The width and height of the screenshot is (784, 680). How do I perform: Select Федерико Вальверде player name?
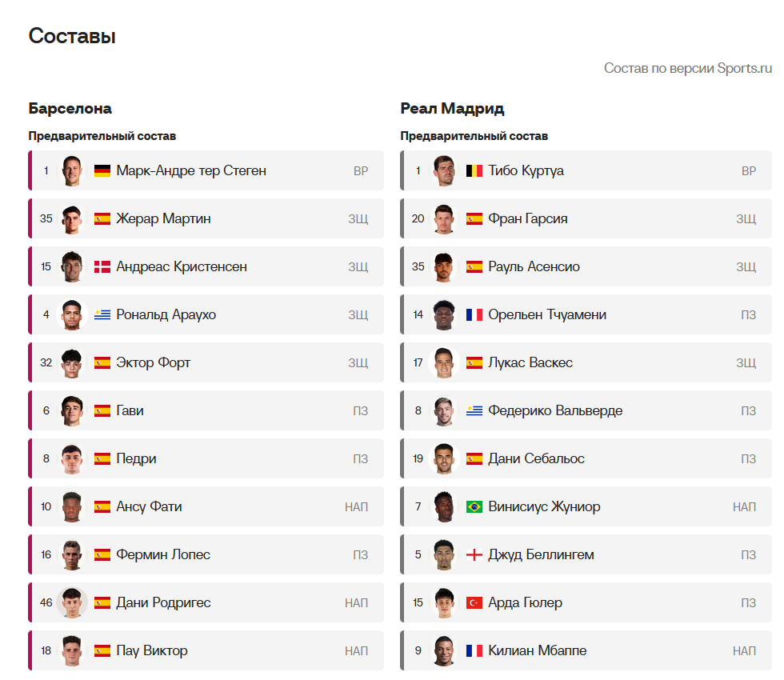pos(555,410)
